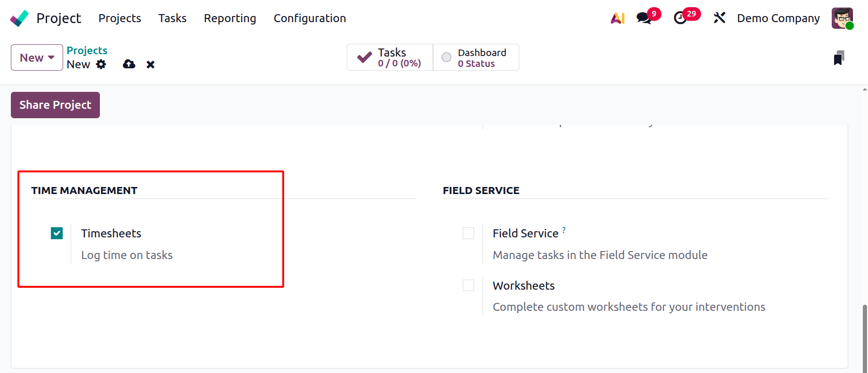Image resolution: width=868 pixels, height=373 pixels.
Task: Open the Demo Company switcher
Action: (778, 18)
